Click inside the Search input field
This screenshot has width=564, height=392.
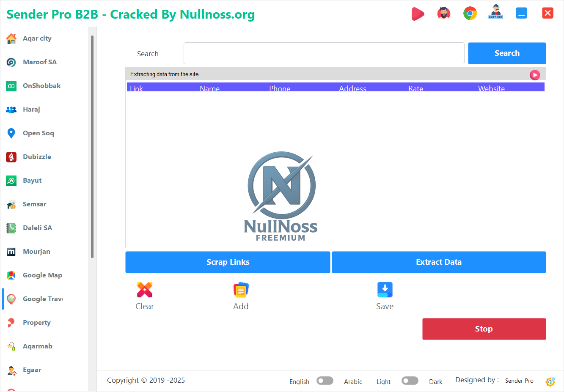coord(324,53)
